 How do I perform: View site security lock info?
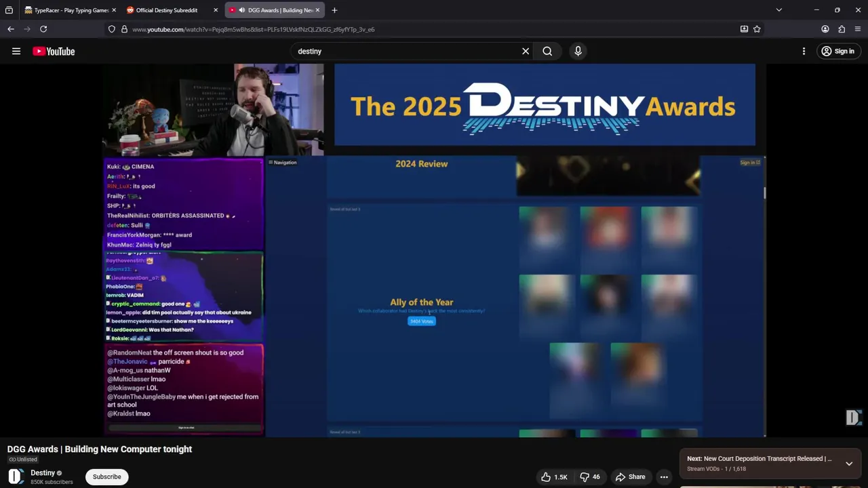point(124,29)
